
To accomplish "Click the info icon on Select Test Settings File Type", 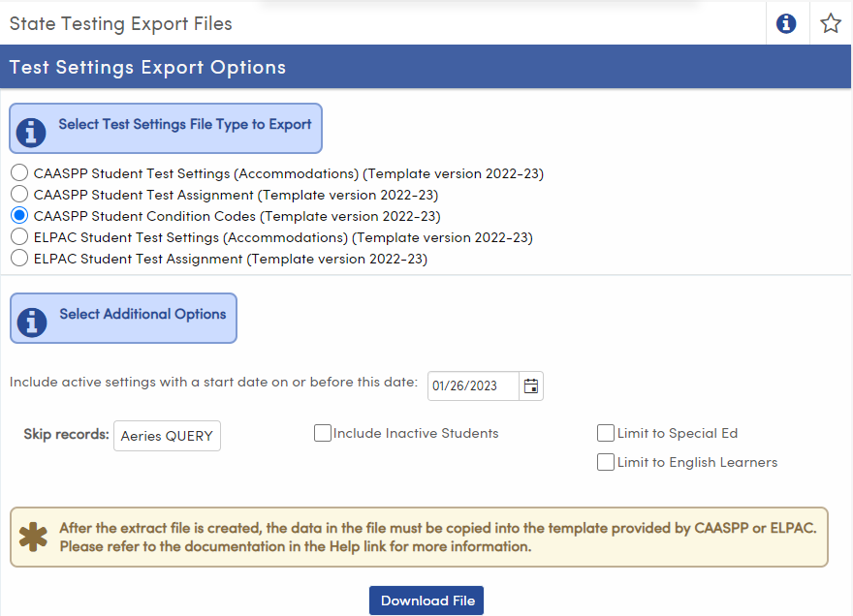I will [x=30, y=127].
